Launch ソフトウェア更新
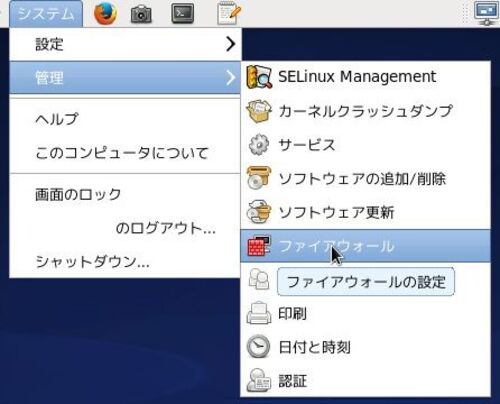 [365, 212]
